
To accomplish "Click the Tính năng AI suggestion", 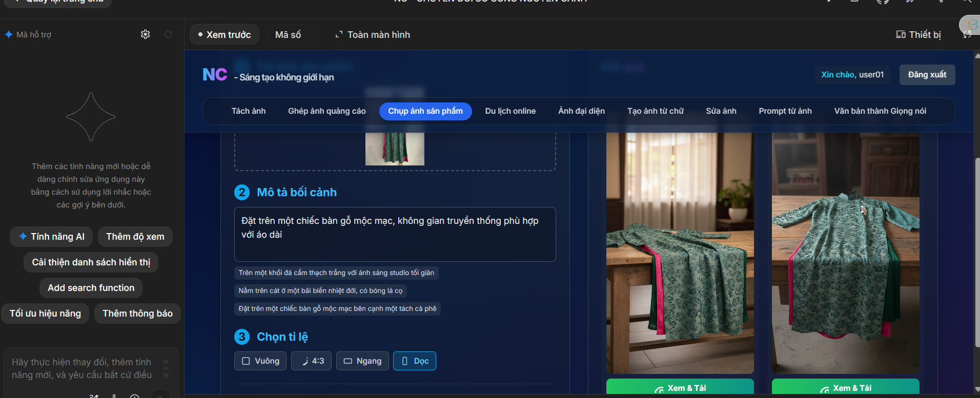I will point(52,237).
